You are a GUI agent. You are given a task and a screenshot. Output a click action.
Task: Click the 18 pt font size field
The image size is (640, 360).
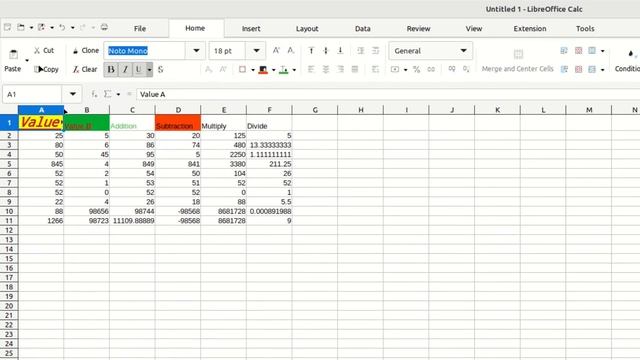(x=228, y=51)
